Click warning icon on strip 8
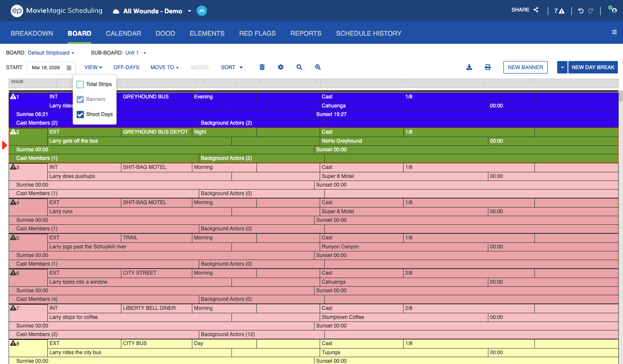 (13, 343)
